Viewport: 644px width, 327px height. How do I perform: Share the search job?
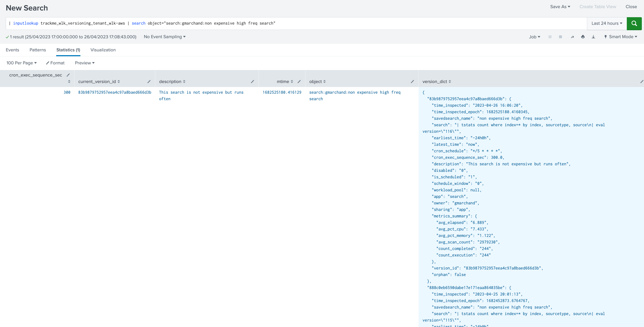pos(572,37)
